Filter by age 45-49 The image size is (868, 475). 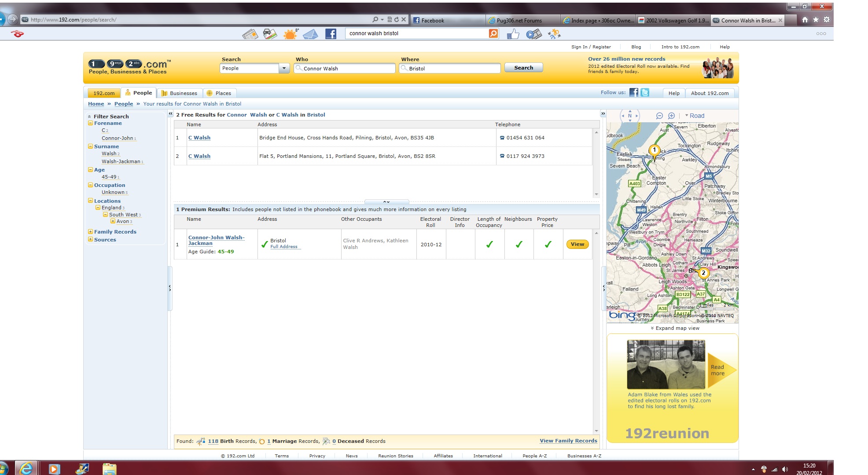[109, 177]
